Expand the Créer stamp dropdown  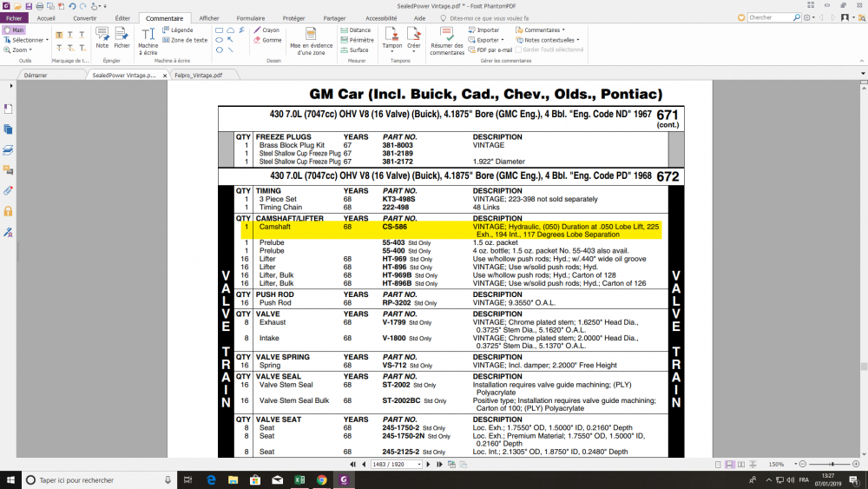click(x=413, y=51)
